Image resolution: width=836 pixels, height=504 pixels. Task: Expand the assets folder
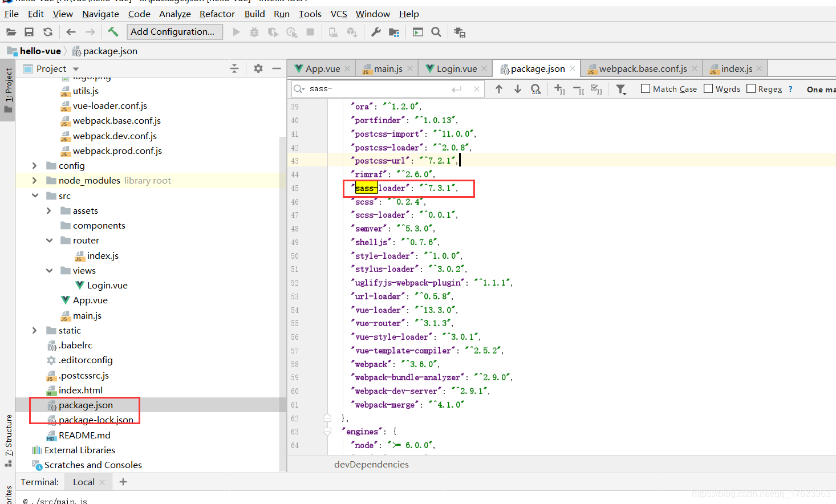pos(48,210)
